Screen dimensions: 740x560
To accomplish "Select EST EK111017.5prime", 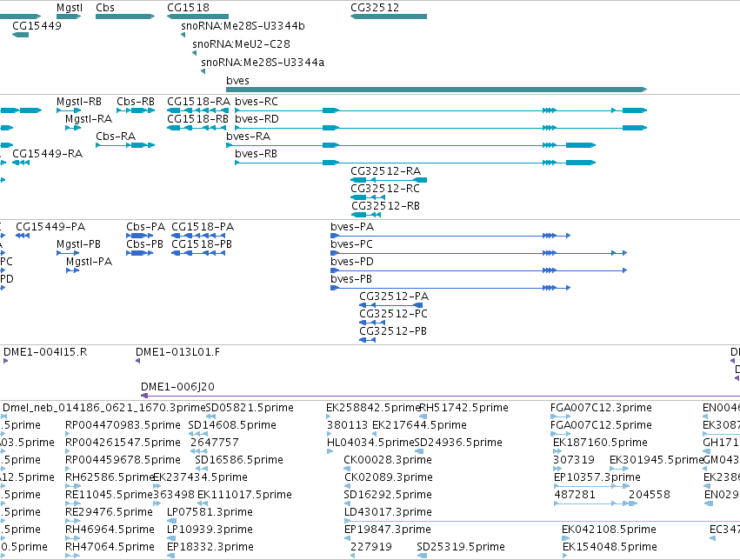I will 203,503.
